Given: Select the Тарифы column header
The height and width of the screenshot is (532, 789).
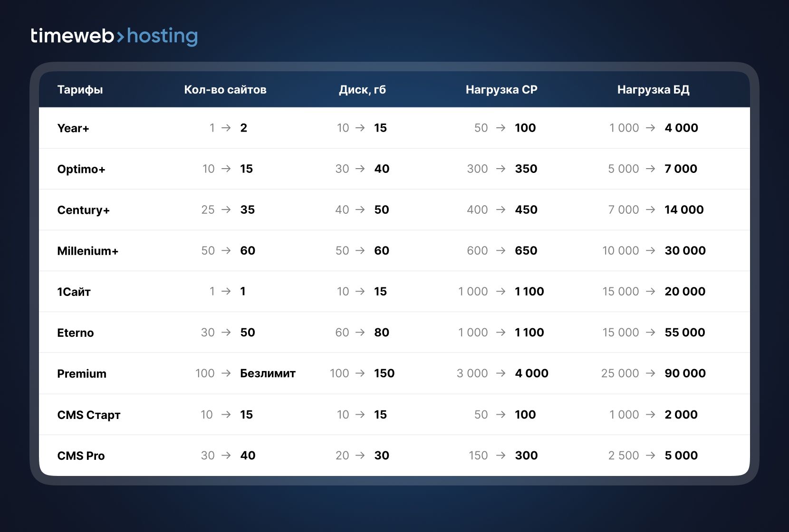Looking at the screenshot, I should [x=80, y=90].
